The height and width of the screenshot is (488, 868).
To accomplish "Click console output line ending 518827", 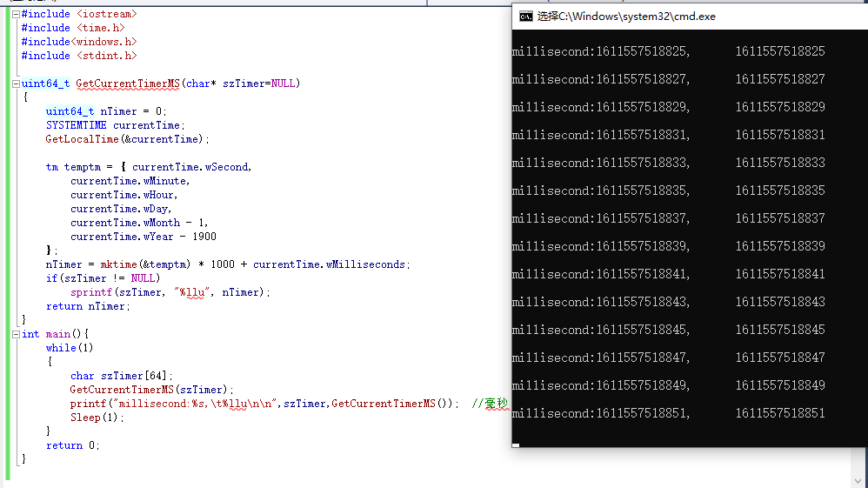I will coord(669,79).
